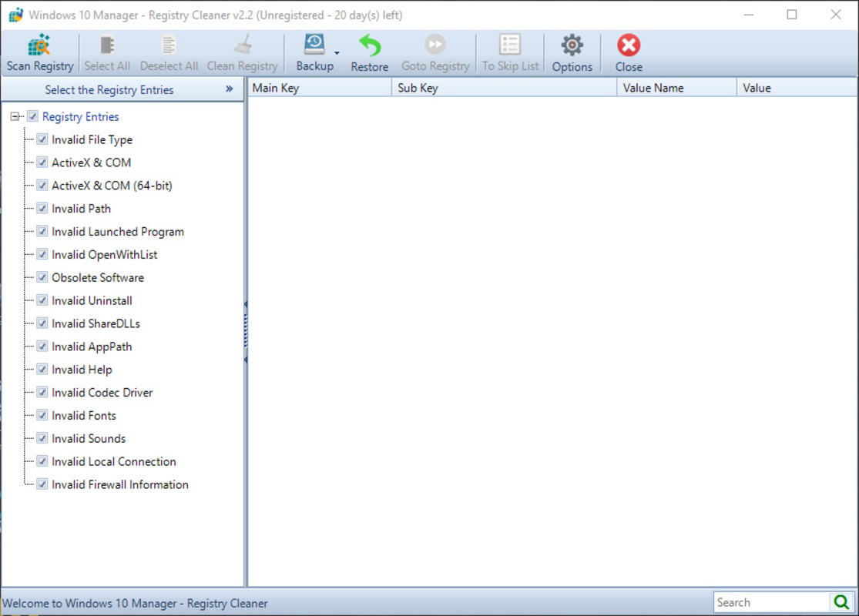The width and height of the screenshot is (859, 616).
Task: Click the To Skip List icon
Action: pyautogui.click(x=510, y=45)
